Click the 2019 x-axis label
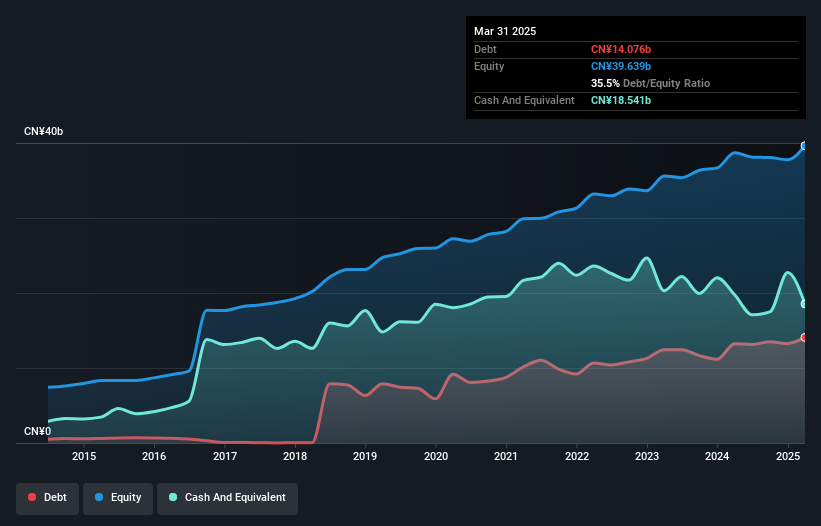 tap(365, 456)
